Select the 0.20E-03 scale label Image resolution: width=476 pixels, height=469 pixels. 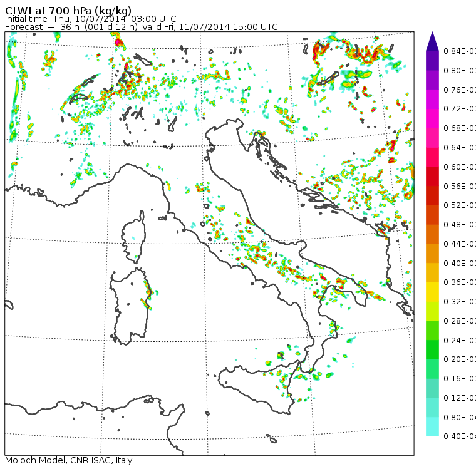(460, 359)
